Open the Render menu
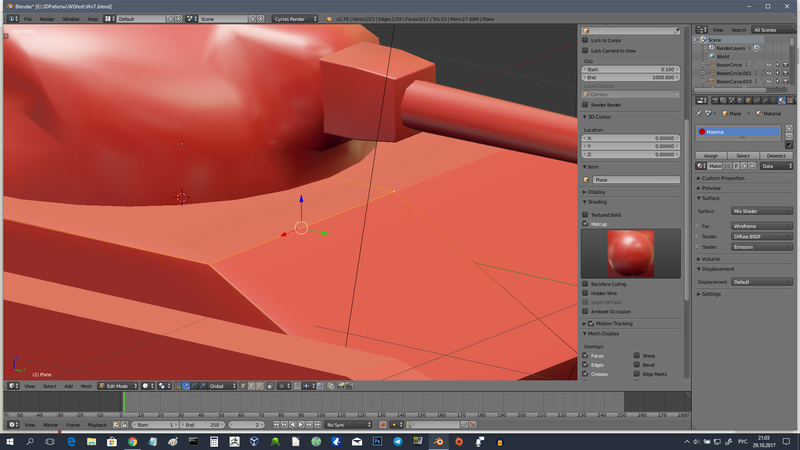800x450 pixels. [47, 19]
